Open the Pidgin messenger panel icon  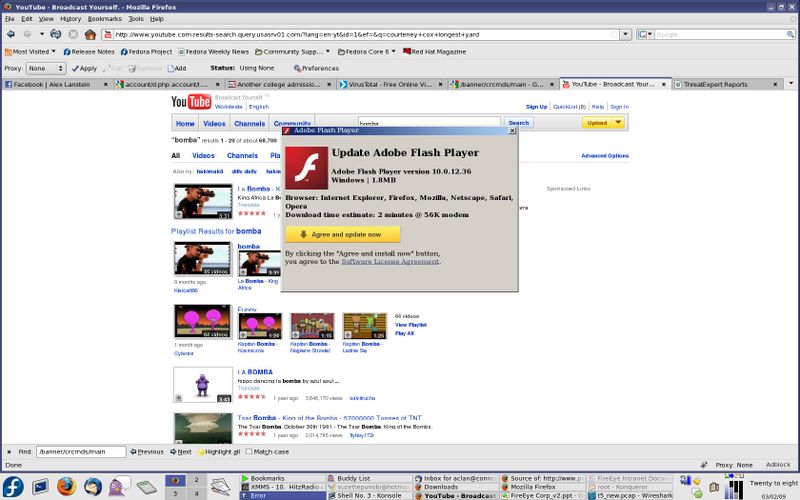click(120, 486)
